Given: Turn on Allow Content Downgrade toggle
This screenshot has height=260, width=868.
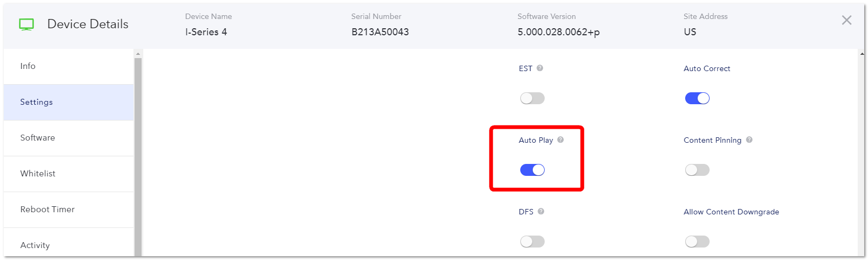Looking at the screenshot, I should point(697,242).
